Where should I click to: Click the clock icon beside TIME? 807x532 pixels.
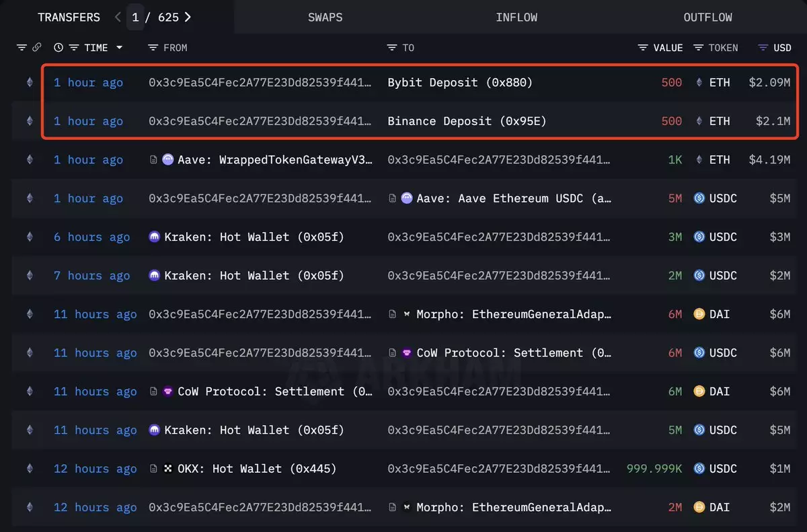(59, 48)
